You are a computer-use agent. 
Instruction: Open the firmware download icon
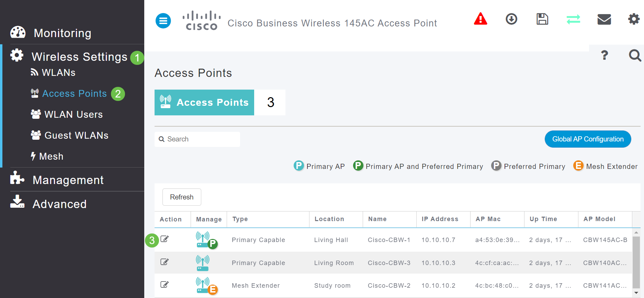pyautogui.click(x=511, y=19)
